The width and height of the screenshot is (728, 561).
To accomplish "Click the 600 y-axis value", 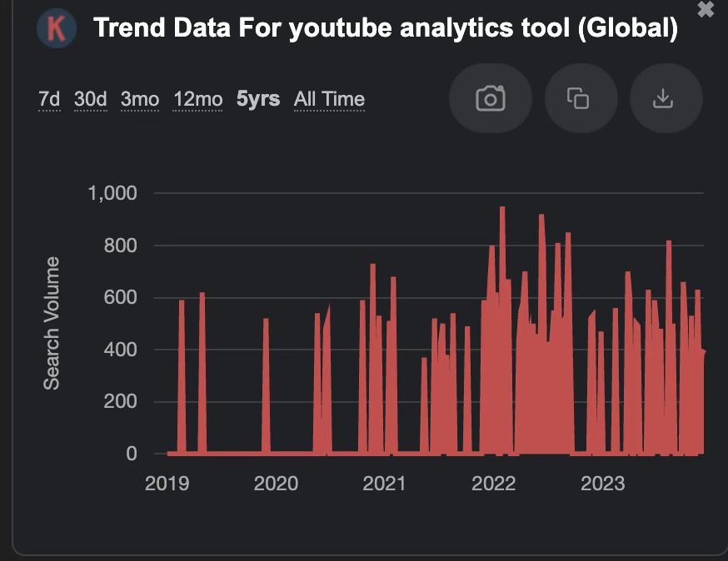I will coord(121,297).
